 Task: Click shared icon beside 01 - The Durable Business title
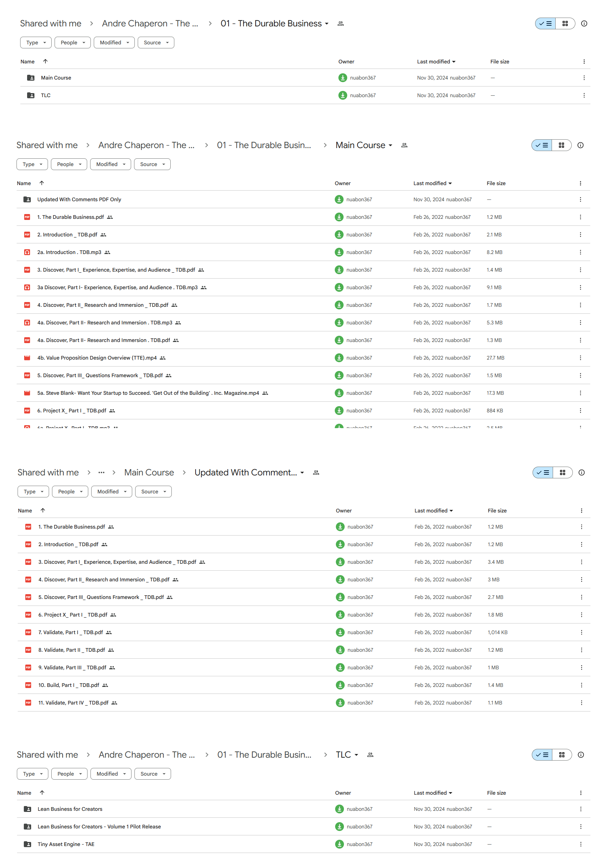pos(340,23)
